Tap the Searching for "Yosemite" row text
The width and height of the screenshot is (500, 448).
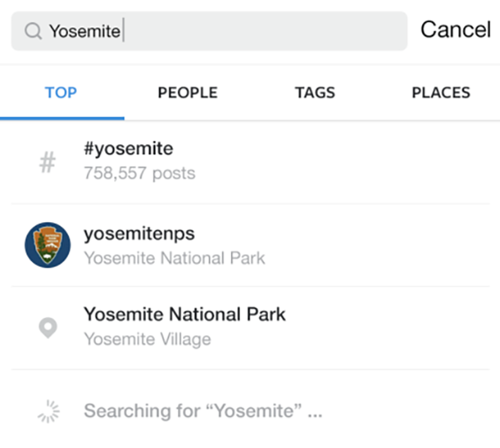[204, 411]
